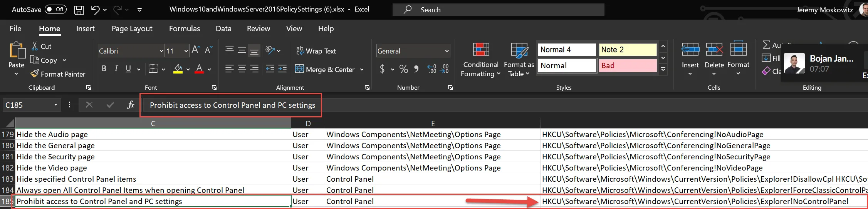This screenshot has height=209, width=868.
Task: Select the Format Painter tool
Action: [x=58, y=74]
